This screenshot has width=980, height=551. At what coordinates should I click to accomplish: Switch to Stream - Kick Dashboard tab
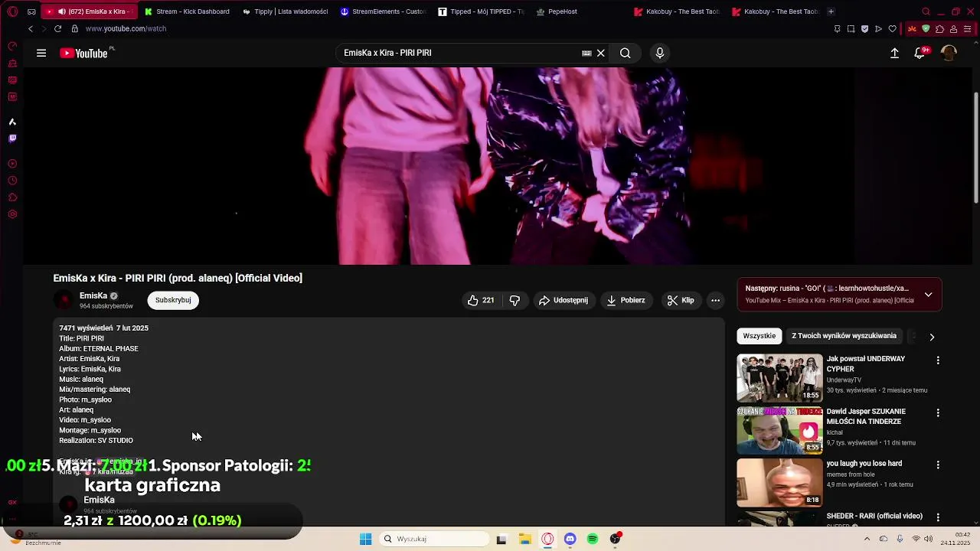point(188,11)
